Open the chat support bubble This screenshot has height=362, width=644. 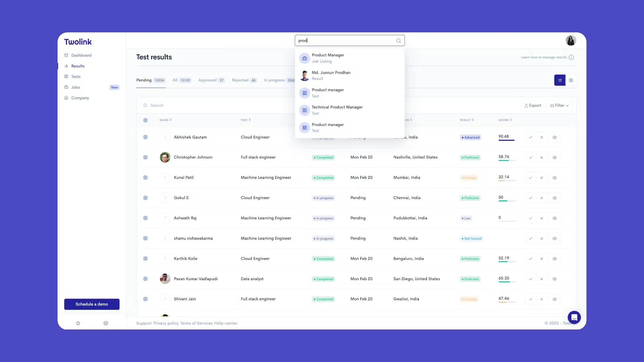pyautogui.click(x=574, y=317)
